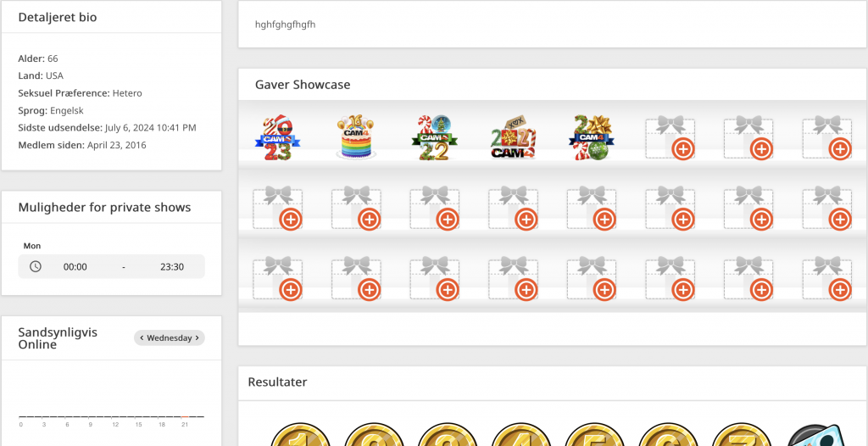The image size is (868, 446).
Task: Open the Wednesday day selector
Action: click(170, 338)
